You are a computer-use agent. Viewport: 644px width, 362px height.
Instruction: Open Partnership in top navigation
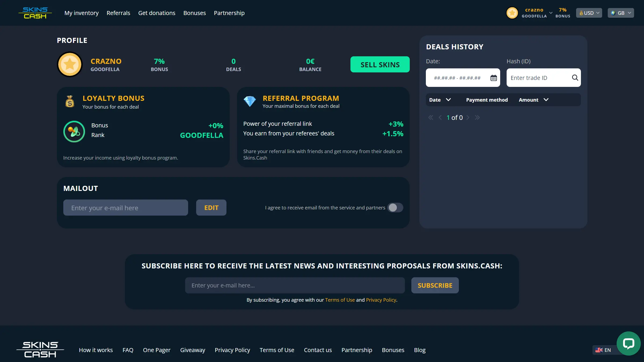[229, 13]
